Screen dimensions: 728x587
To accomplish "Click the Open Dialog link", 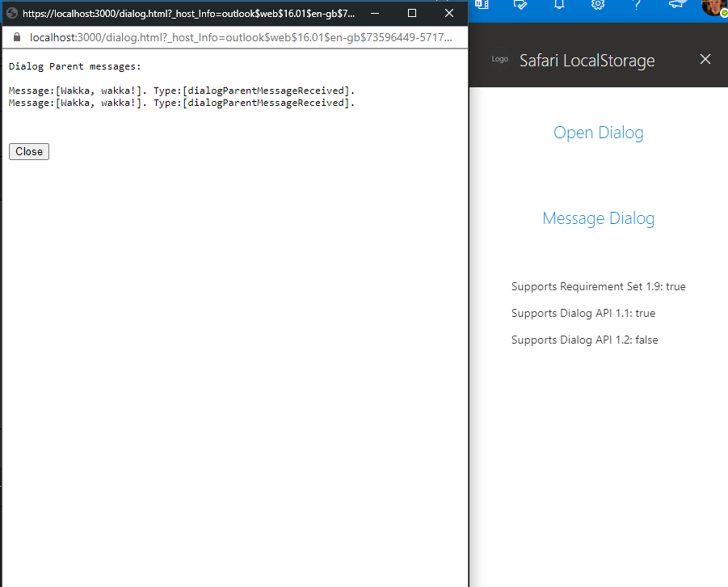I will coord(598,133).
